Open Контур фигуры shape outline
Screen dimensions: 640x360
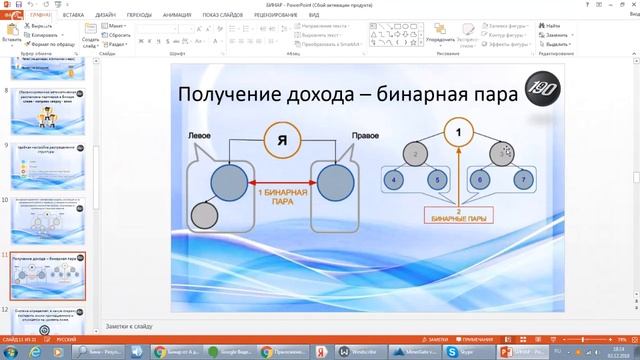pos(505,35)
